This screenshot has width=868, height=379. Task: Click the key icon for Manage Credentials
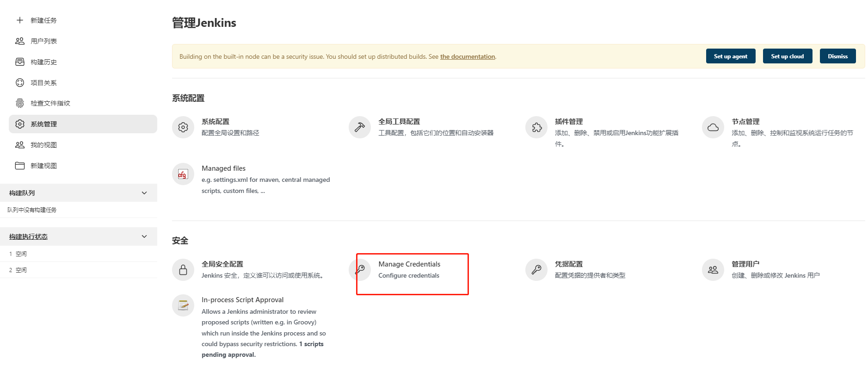(360, 270)
